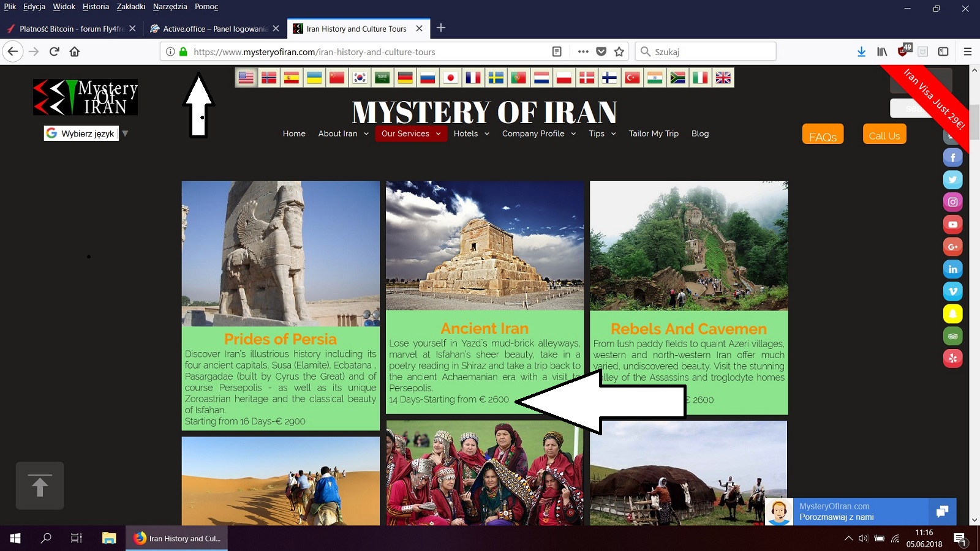Screen dimensions: 980x551
Task: Toggle Reader View in address bar
Action: tap(557, 52)
